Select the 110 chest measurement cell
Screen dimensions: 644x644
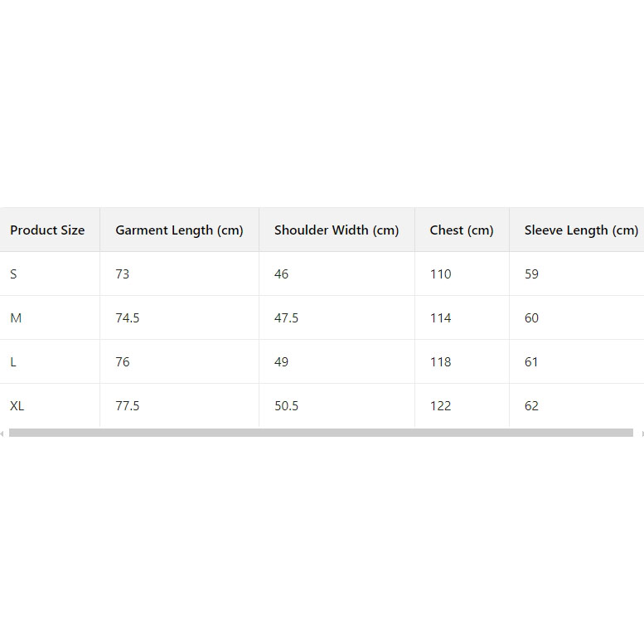[441, 274]
